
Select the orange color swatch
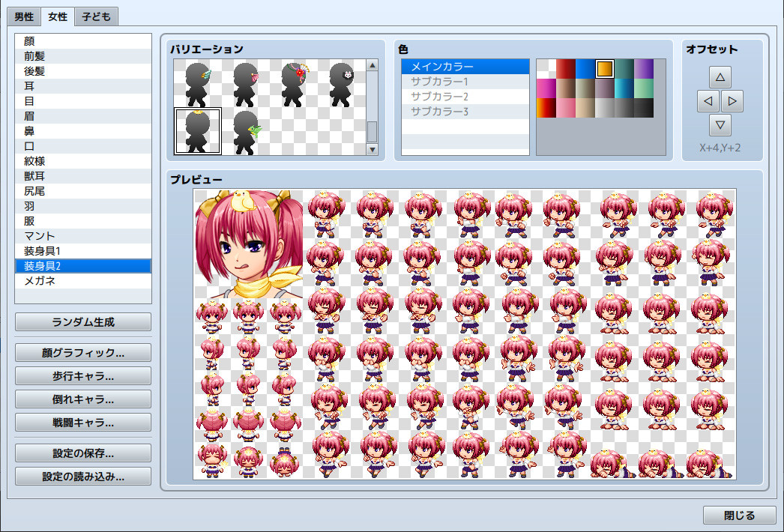point(604,68)
